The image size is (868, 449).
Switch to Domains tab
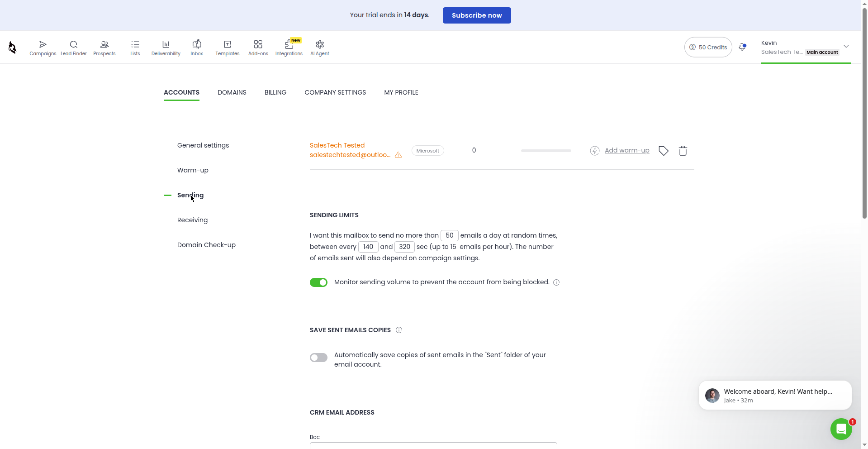point(232,92)
